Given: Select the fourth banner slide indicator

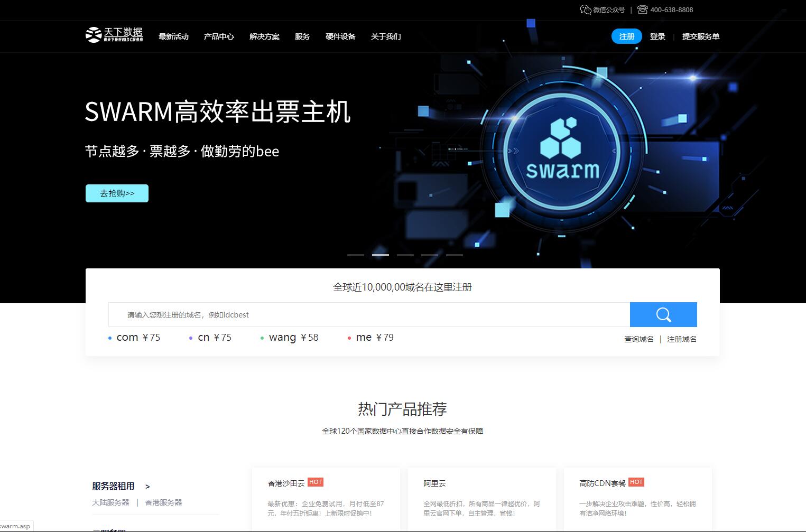Looking at the screenshot, I should coord(430,255).
